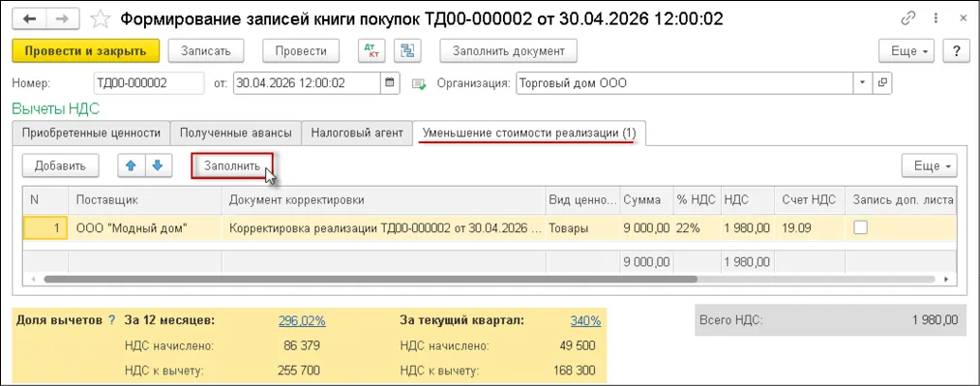This screenshot has height=386, width=980.
Task: Open the 340% current quarter link
Action: click(x=585, y=321)
